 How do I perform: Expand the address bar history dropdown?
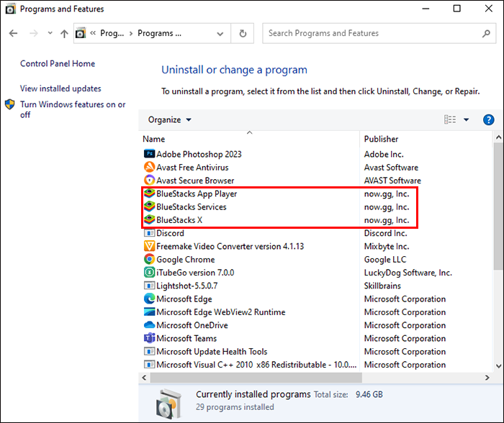tap(220, 33)
